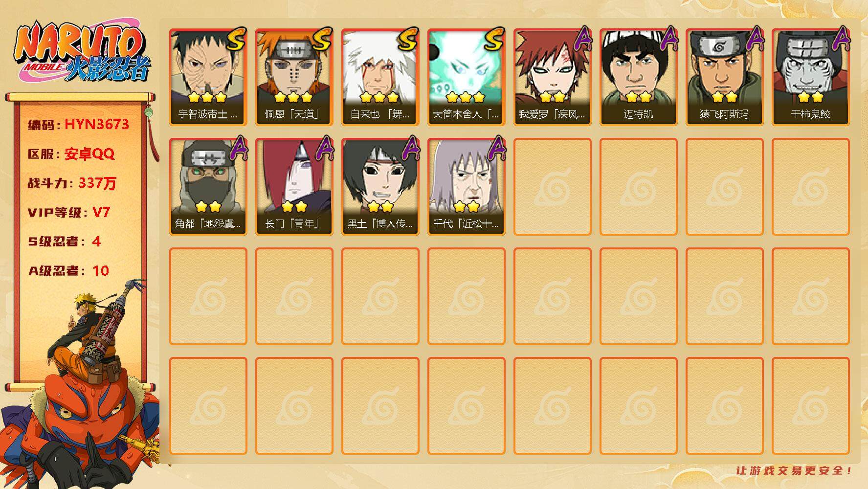Screen dimensions: 868x489
Task: Choose the 黑土 ninja card
Action: (380, 187)
